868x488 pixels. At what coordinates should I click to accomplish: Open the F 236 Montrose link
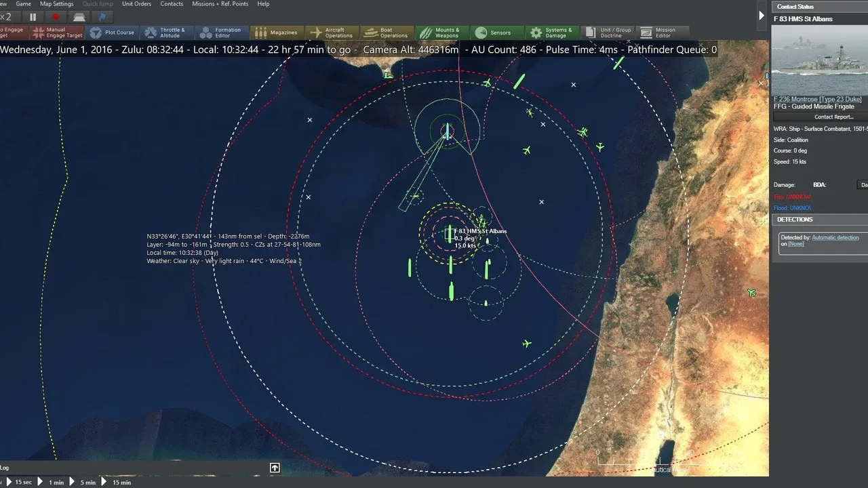point(817,99)
